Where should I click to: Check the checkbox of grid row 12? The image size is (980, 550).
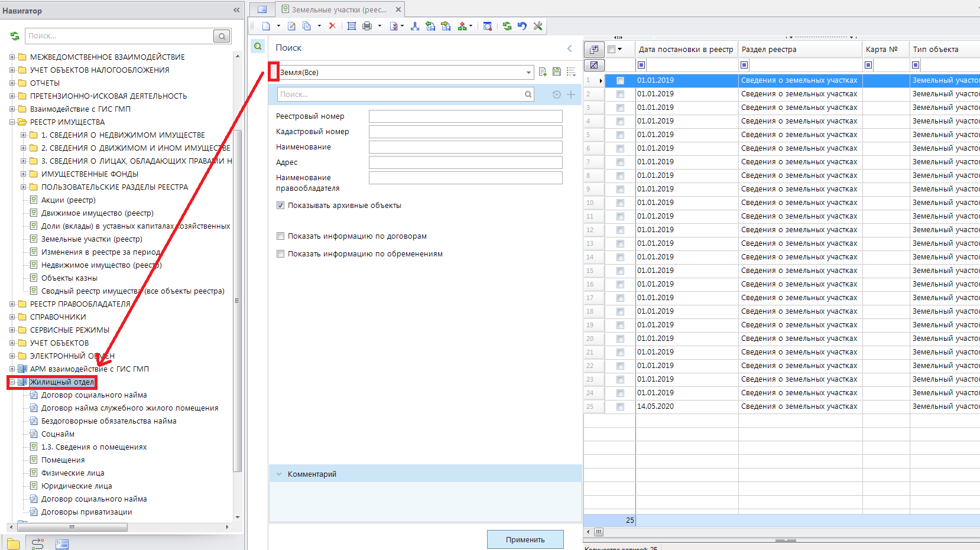click(620, 230)
